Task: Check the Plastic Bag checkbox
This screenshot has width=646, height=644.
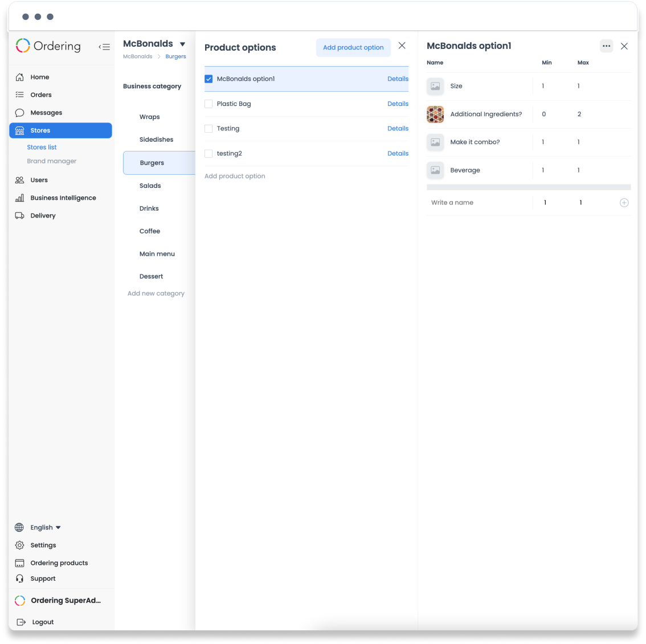Action: [x=208, y=104]
